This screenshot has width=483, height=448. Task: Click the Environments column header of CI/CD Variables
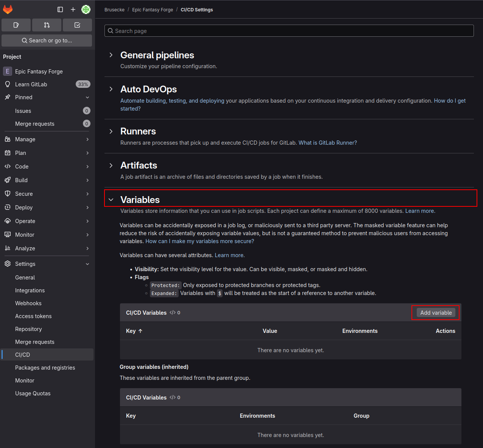pos(360,331)
